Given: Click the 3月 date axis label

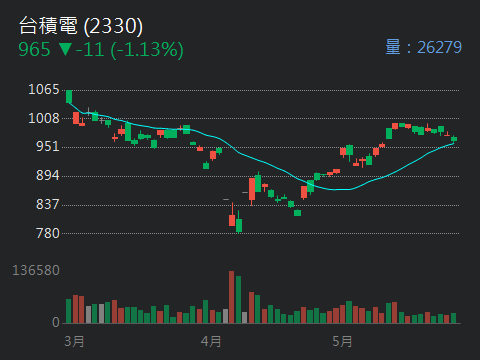Looking at the screenshot, I should pyautogui.click(x=74, y=342).
